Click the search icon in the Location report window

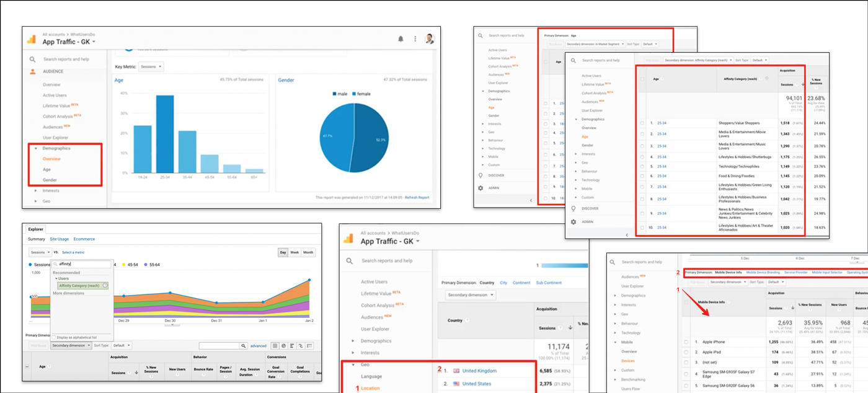coord(350,261)
